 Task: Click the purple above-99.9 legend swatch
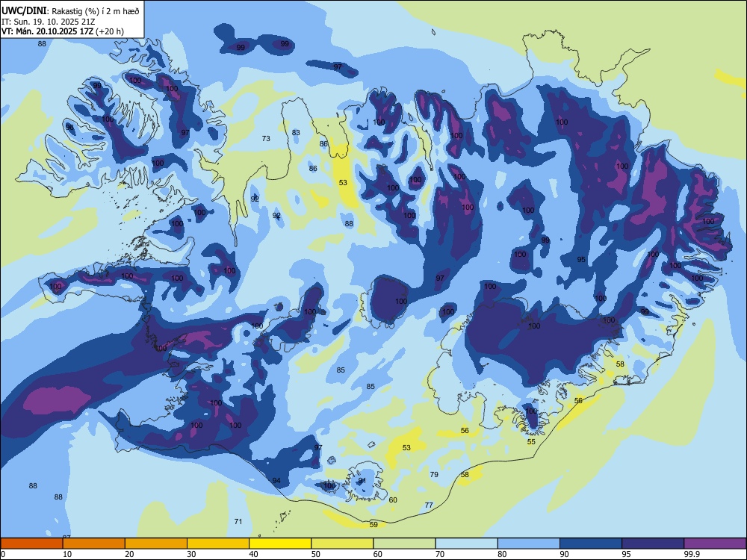click(715, 543)
